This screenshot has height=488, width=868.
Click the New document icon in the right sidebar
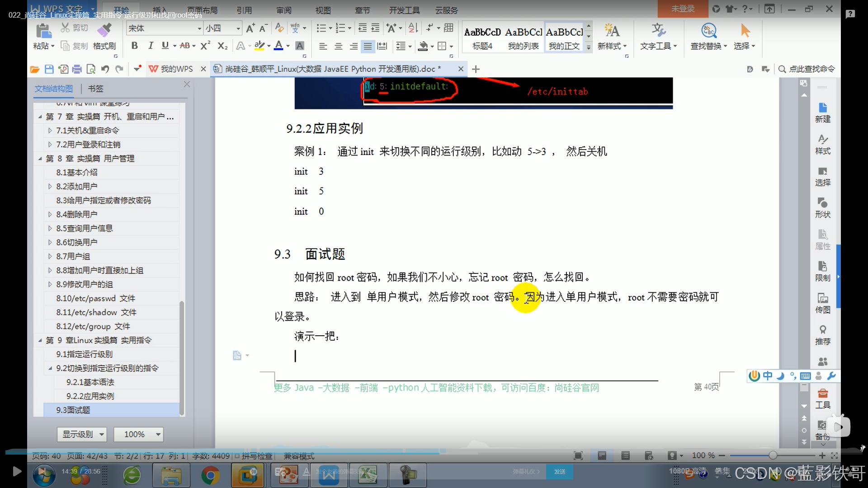822,108
